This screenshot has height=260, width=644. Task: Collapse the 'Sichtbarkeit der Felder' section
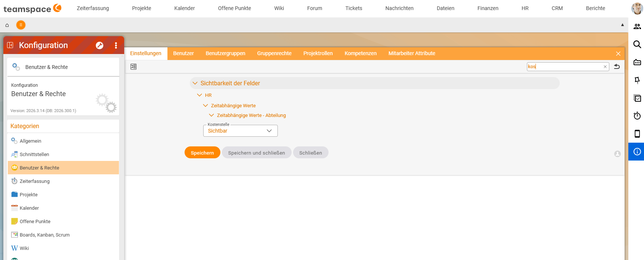tap(195, 83)
